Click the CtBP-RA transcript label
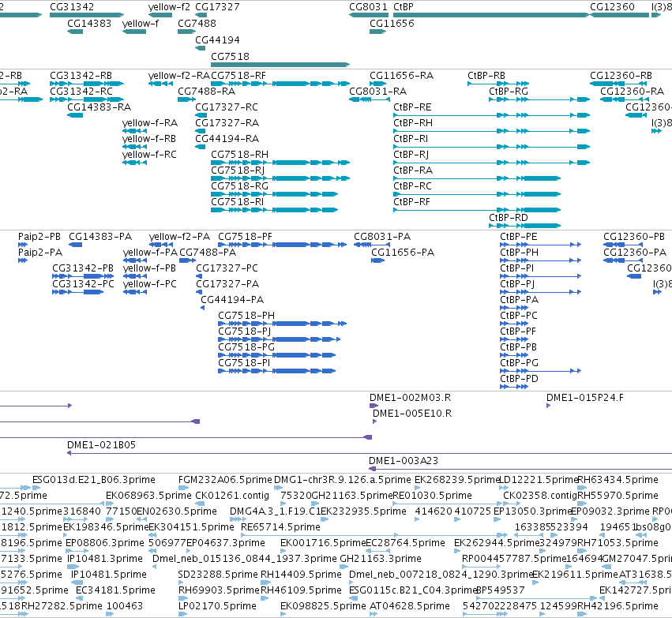 413,170
